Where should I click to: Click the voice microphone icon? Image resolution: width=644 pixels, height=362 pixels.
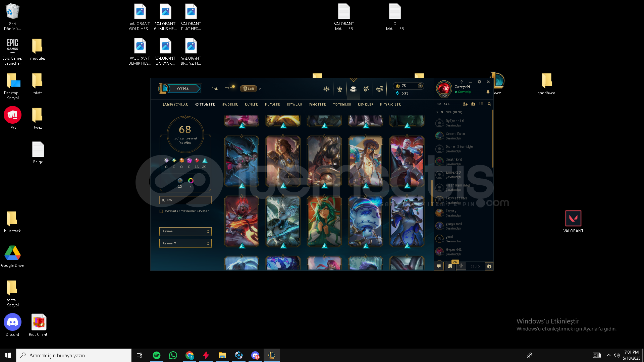pos(461,266)
